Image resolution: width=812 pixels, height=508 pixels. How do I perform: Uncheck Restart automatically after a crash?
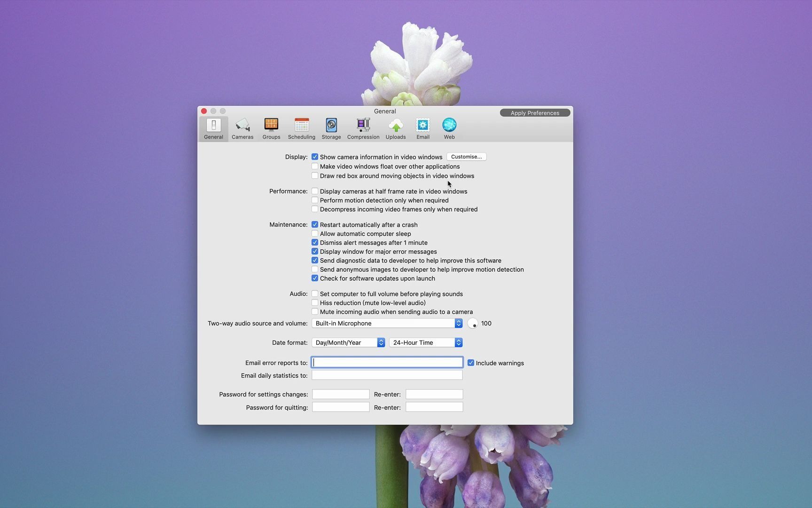[315, 224]
